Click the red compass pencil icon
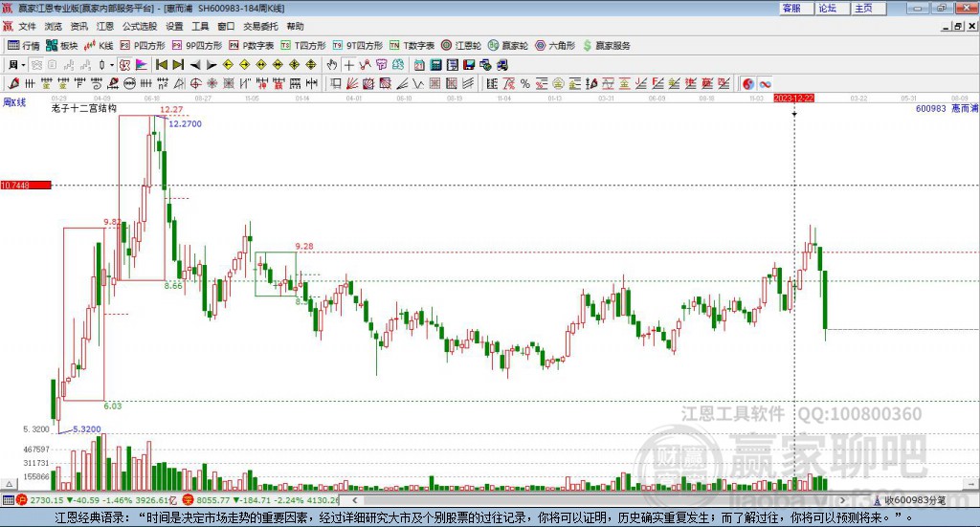Viewport: 980px width, 527px height. (13, 83)
